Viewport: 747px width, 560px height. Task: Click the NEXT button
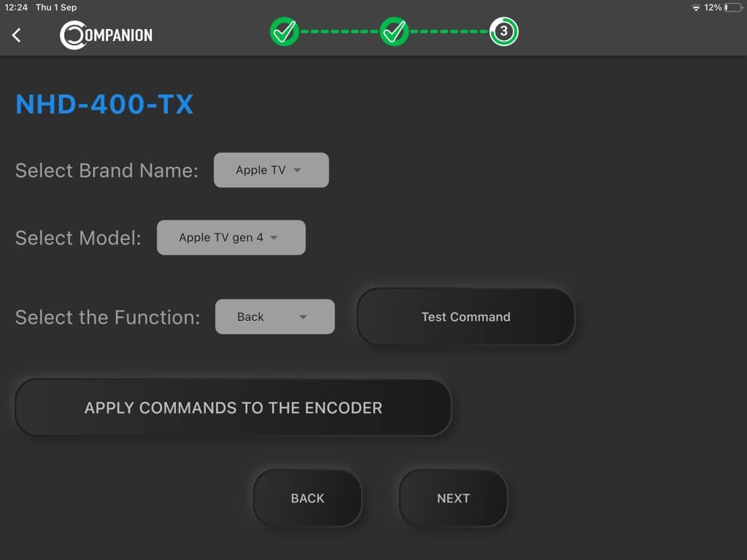[x=453, y=498]
